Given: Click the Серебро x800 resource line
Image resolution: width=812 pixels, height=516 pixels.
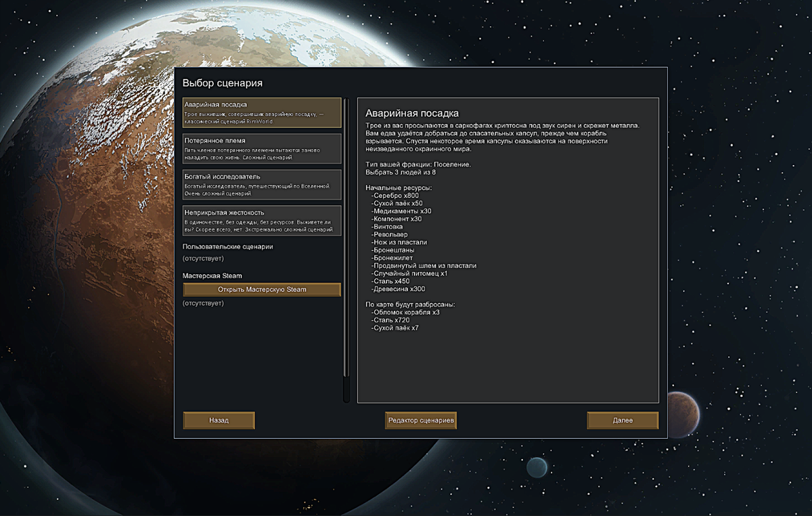Looking at the screenshot, I should (x=395, y=196).
